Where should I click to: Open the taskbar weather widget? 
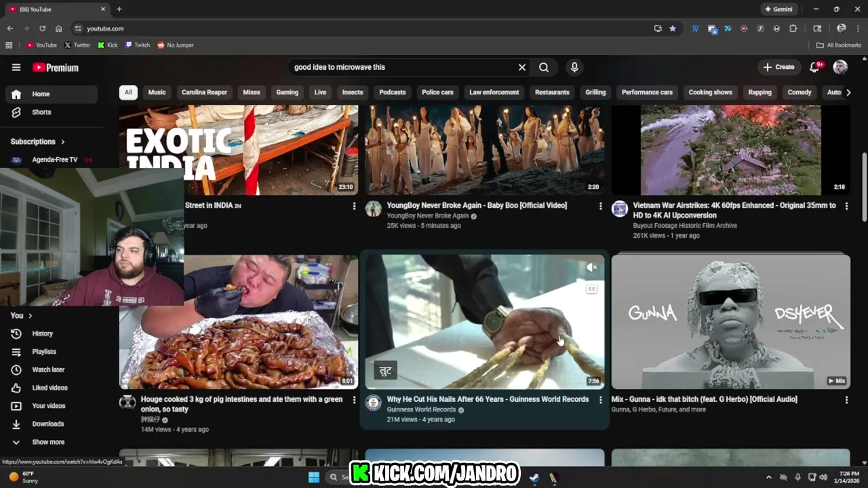pyautogui.click(x=24, y=477)
